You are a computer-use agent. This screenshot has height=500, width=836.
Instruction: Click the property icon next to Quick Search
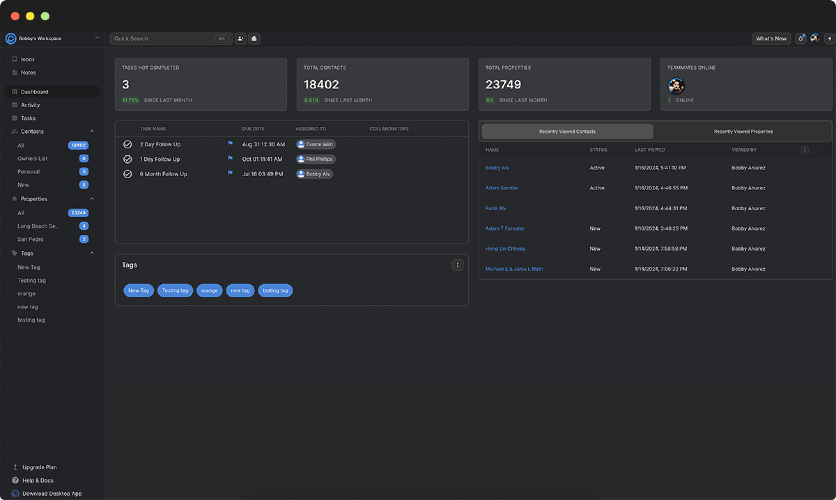pyautogui.click(x=254, y=39)
